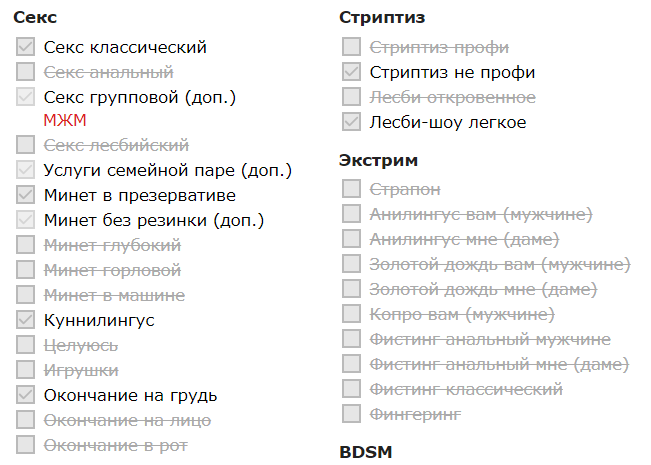Select the "Секс лесбийский" checkbox
Viewport: 651px width, 465px height.
25,146
